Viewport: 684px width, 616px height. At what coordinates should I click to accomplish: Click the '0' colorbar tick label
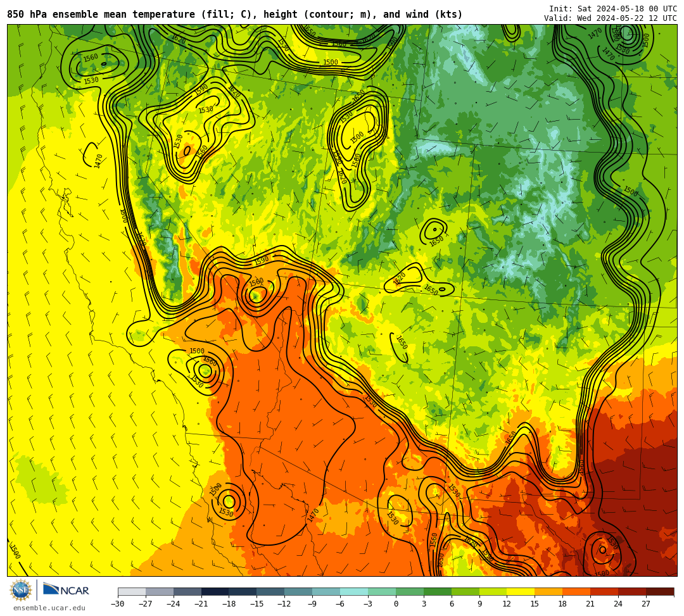coord(396,604)
